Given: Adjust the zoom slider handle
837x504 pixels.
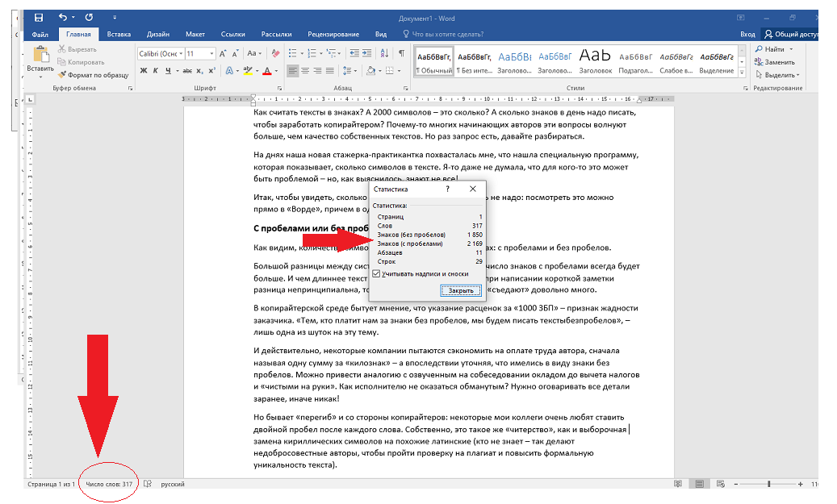Looking at the screenshot, I should point(768,484).
